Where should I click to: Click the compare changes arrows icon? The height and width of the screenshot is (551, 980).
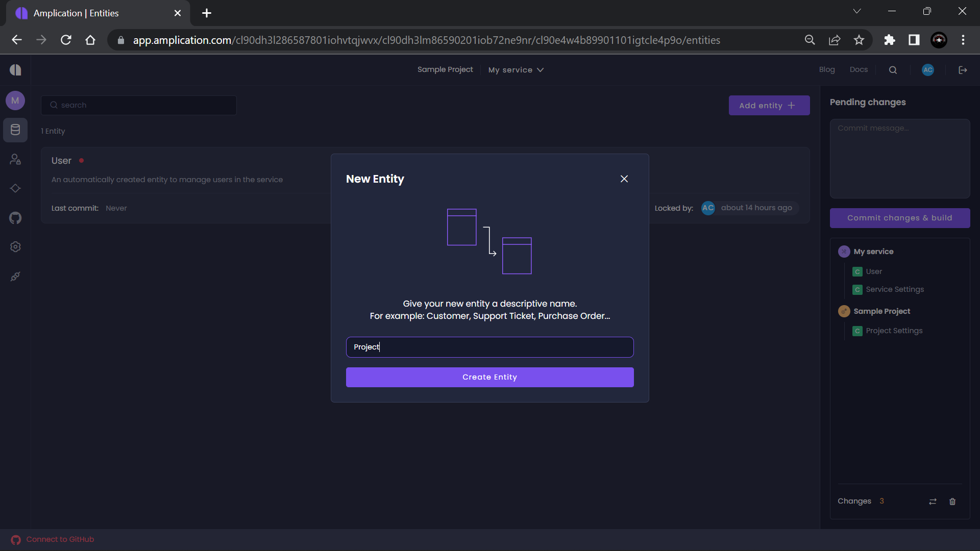[x=932, y=502]
